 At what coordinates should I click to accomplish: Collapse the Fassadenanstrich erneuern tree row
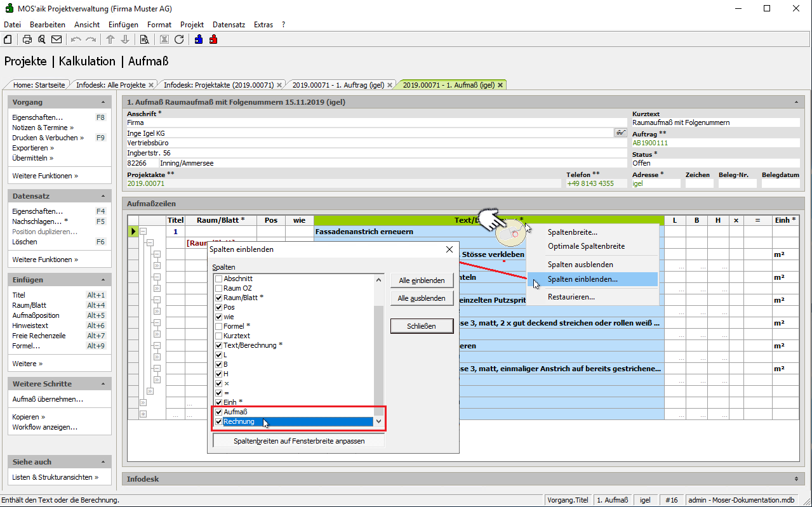coord(143,232)
